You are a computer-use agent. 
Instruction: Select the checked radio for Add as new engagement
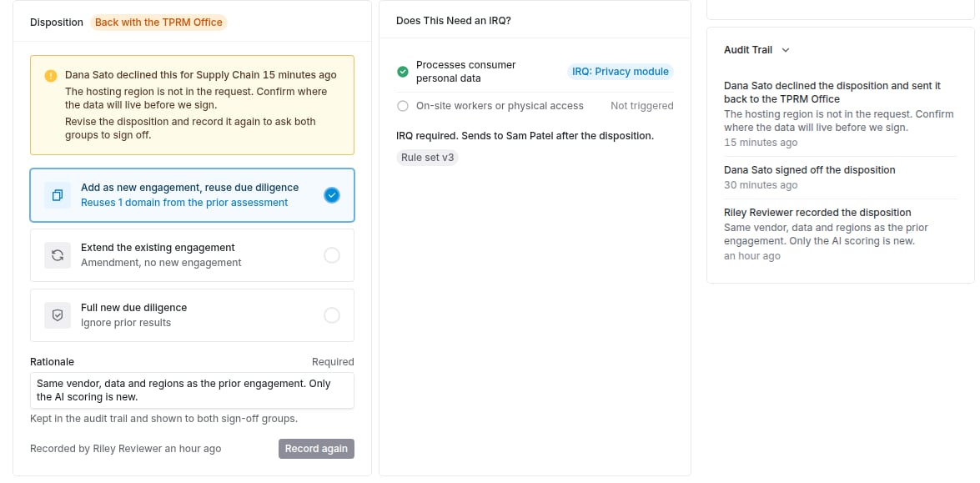332,195
